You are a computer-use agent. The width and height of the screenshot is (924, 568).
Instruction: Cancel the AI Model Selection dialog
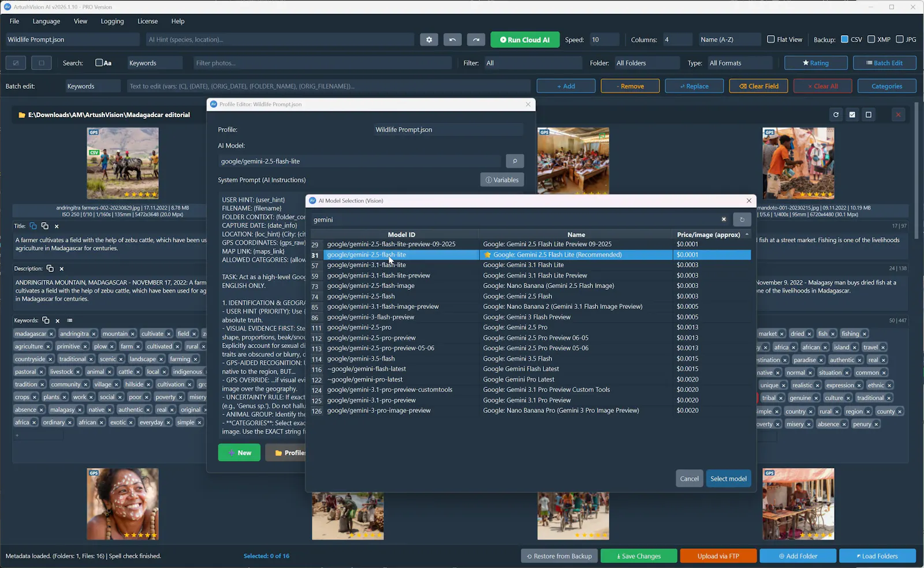[689, 479]
